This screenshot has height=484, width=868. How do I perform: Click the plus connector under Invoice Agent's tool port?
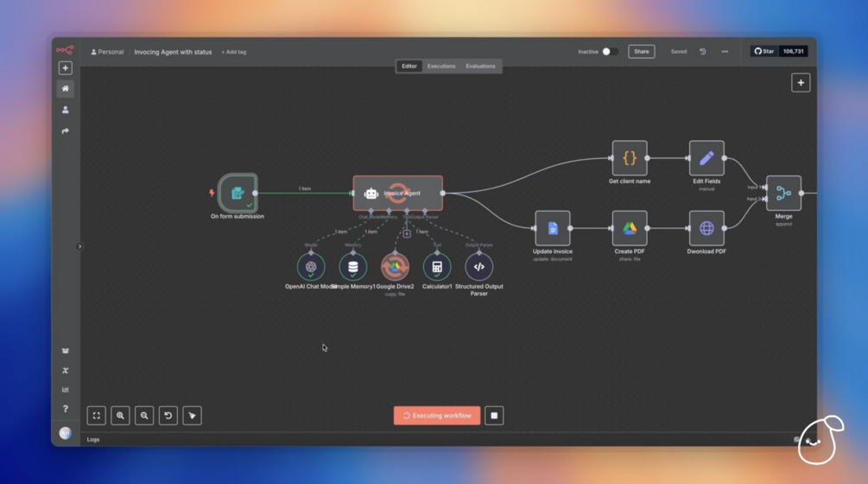(407, 233)
